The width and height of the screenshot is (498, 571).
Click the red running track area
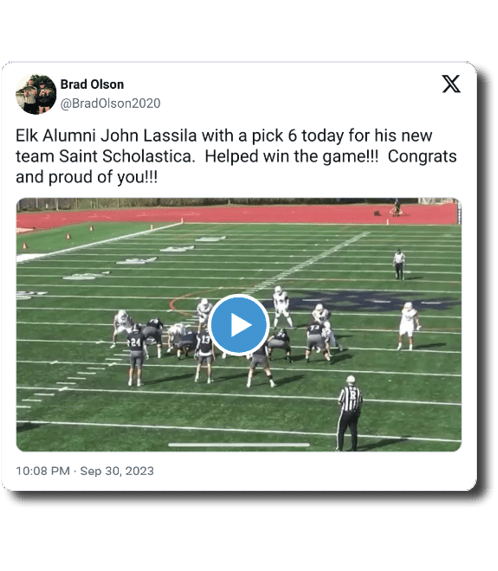click(x=237, y=215)
